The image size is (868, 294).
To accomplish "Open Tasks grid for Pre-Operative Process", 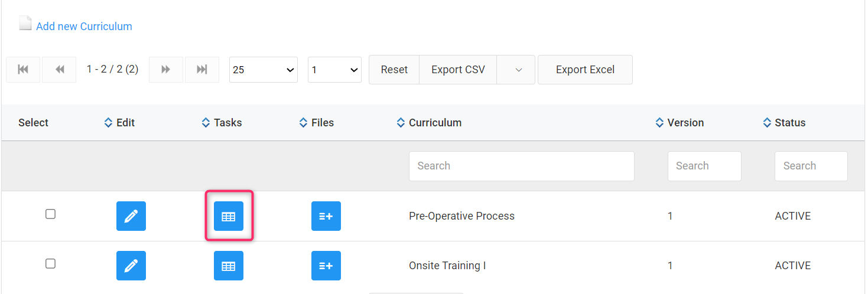I will point(229,216).
